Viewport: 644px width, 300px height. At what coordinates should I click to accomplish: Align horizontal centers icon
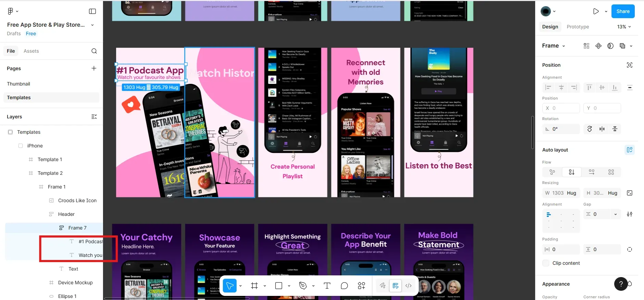(561, 88)
